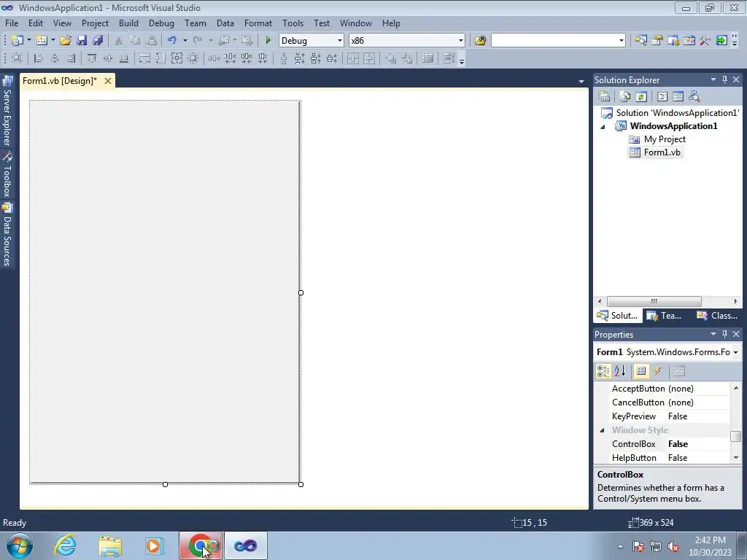747x560 pixels.
Task: Click the Find in Files icon
Action: tap(480, 41)
